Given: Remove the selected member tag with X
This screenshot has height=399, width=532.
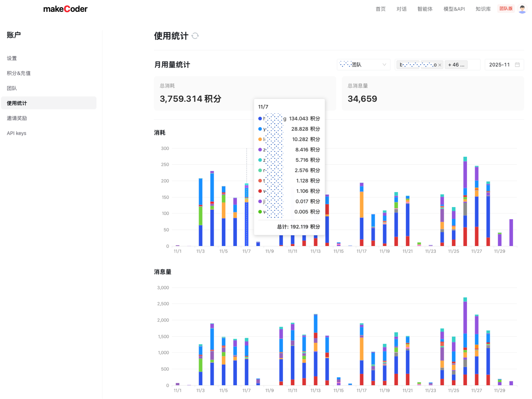Looking at the screenshot, I should pyautogui.click(x=440, y=65).
